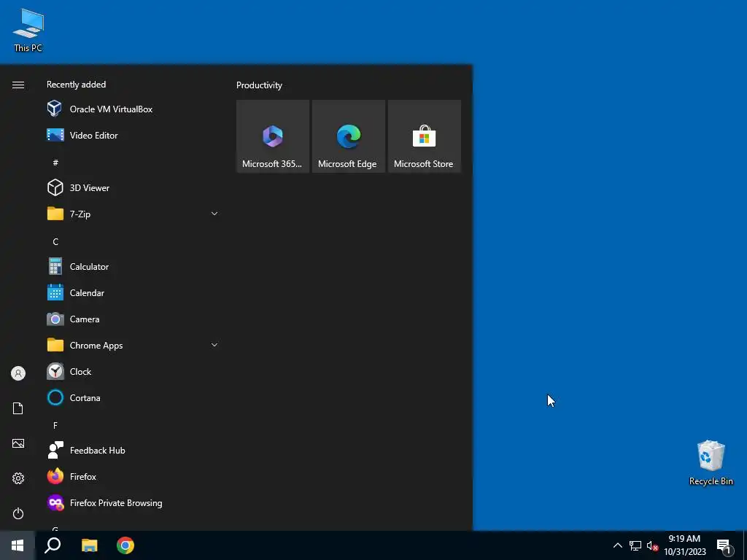Expand the Chrome Apps folder chevron
747x560 pixels.
click(x=214, y=345)
